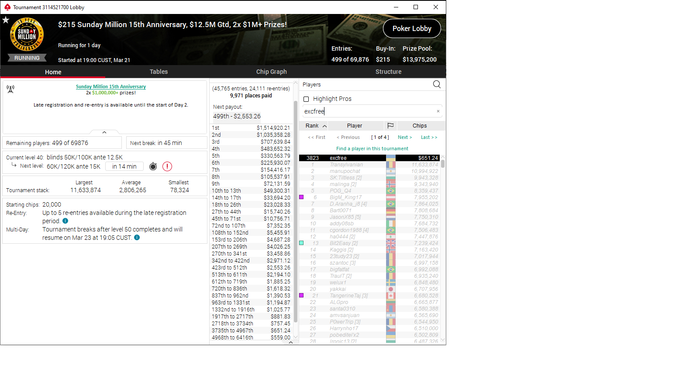Click the stopwatch icon beside next level
700x380 pixels.
tap(153, 167)
